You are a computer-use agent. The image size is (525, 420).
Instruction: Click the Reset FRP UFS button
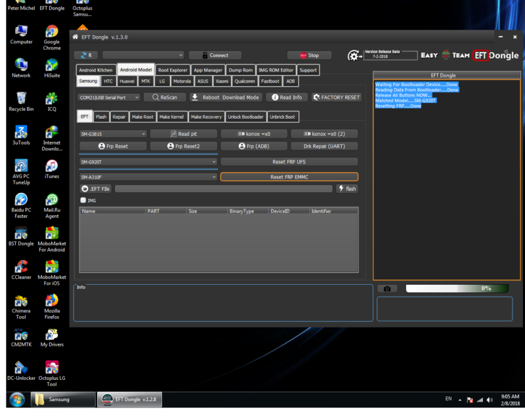pyautogui.click(x=289, y=162)
